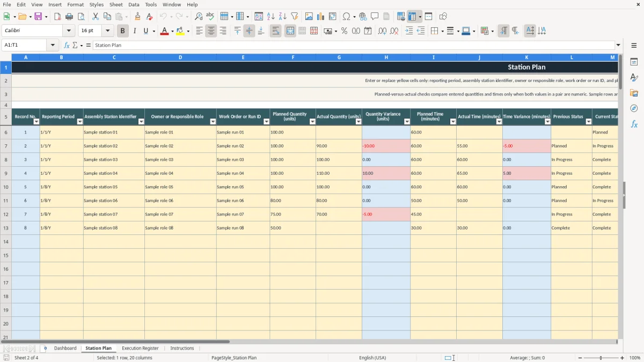Click Add Decimal Place icon

point(382,31)
